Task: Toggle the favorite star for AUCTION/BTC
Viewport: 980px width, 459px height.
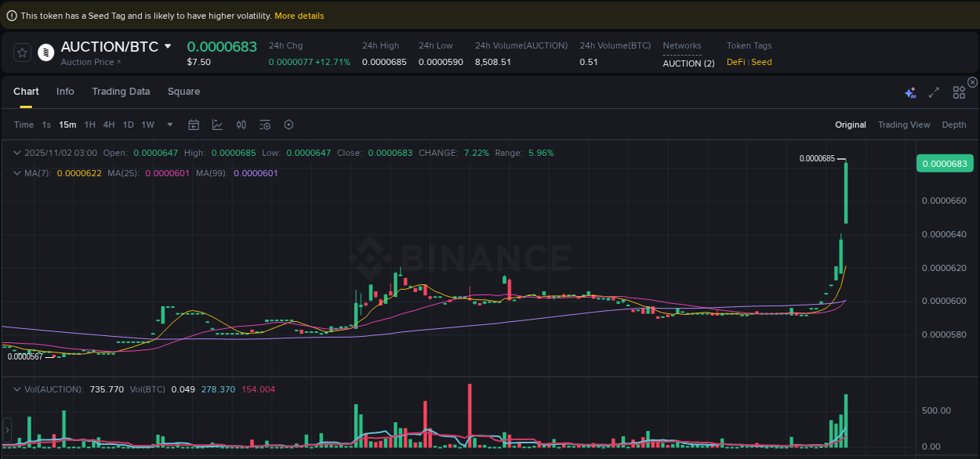Action: pyautogui.click(x=22, y=52)
